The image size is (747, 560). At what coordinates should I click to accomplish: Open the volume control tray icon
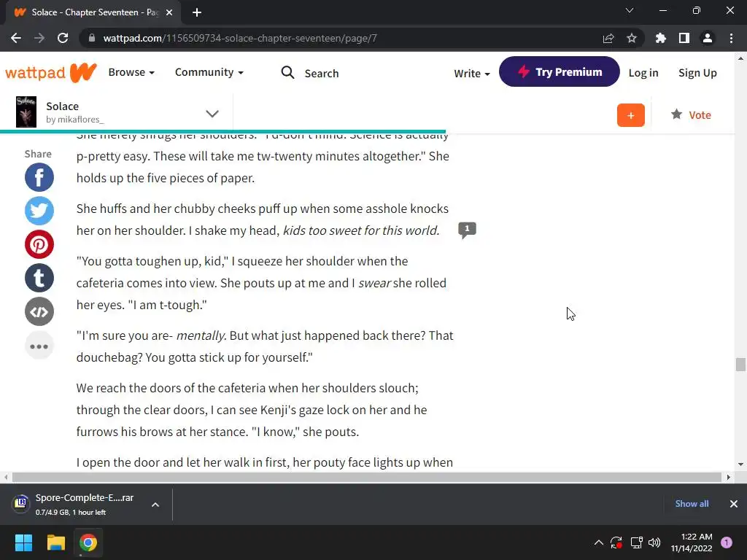654,542
